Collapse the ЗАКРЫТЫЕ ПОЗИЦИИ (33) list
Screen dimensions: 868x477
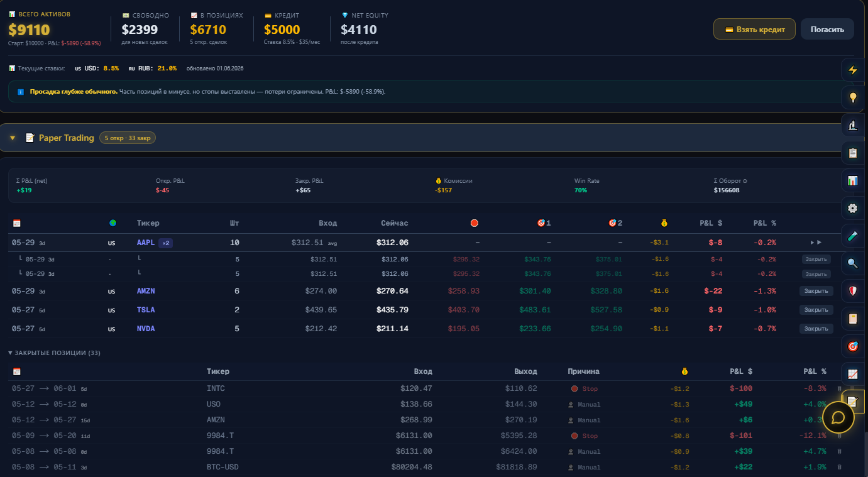[54, 353]
